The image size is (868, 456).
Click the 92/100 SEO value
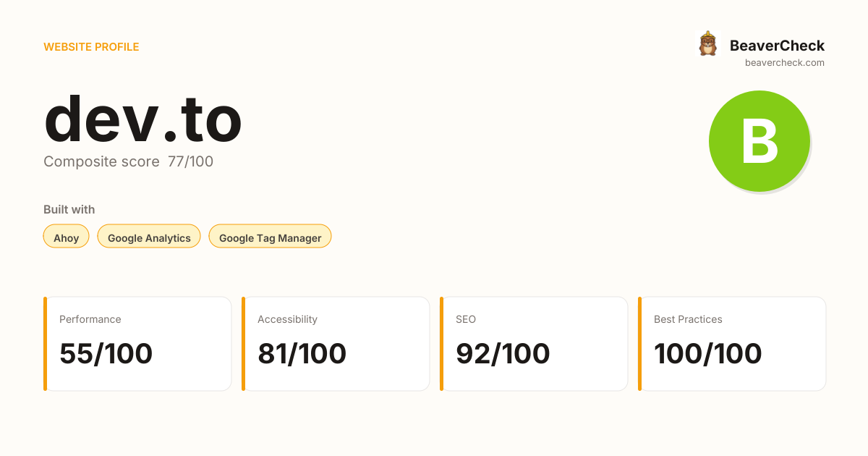click(x=503, y=353)
